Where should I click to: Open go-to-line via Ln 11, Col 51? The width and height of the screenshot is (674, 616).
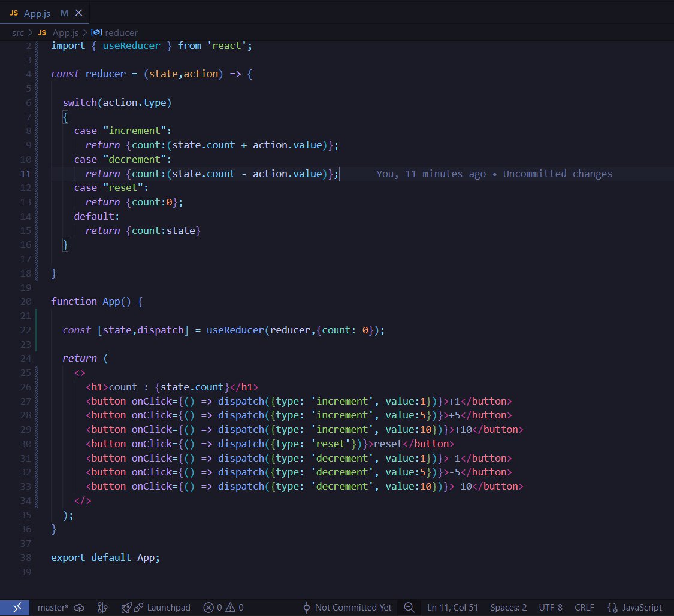pos(452,608)
